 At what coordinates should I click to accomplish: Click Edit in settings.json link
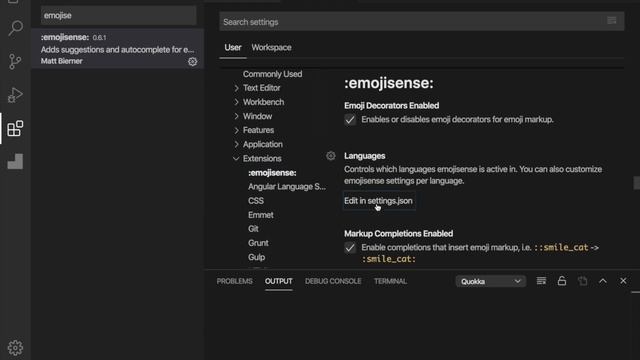click(378, 201)
